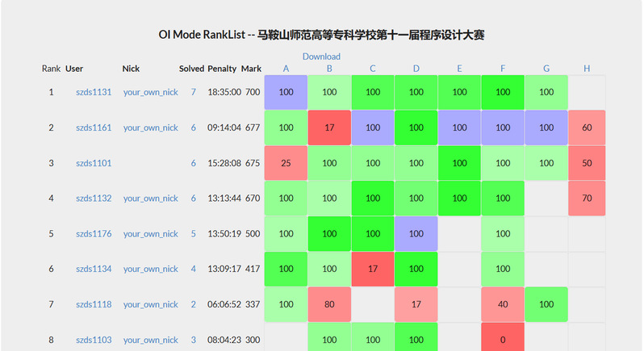The width and height of the screenshot is (644, 351).
Task: Open problem H from the column header
Action: point(586,69)
